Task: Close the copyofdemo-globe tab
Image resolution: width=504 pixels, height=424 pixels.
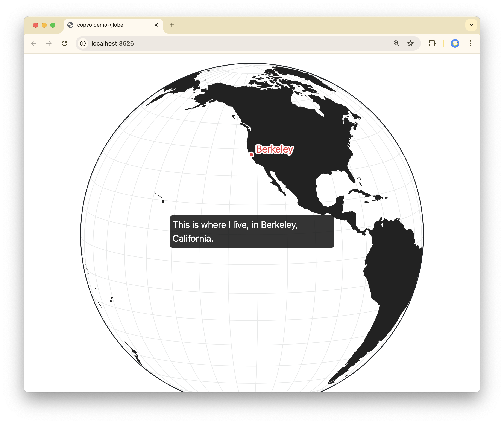Action: click(156, 25)
